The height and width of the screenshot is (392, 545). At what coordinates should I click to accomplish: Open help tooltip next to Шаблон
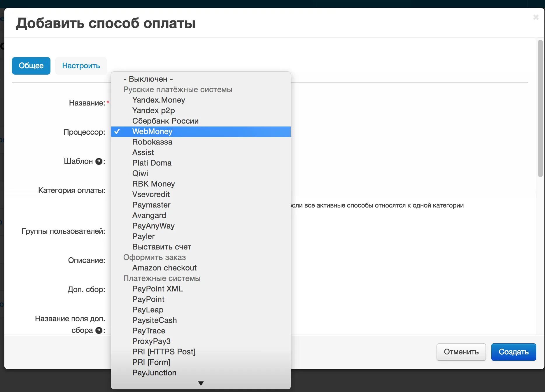pos(99,161)
